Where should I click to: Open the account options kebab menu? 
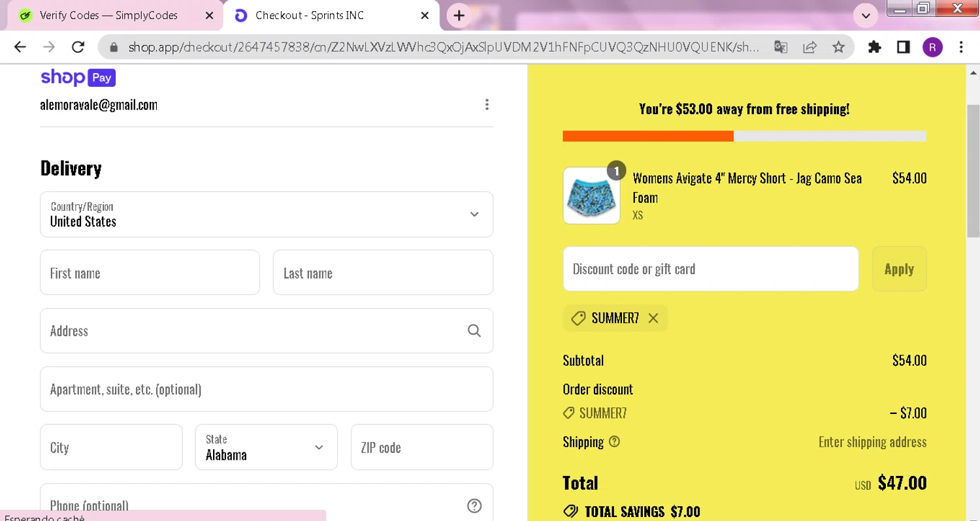tap(487, 104)
